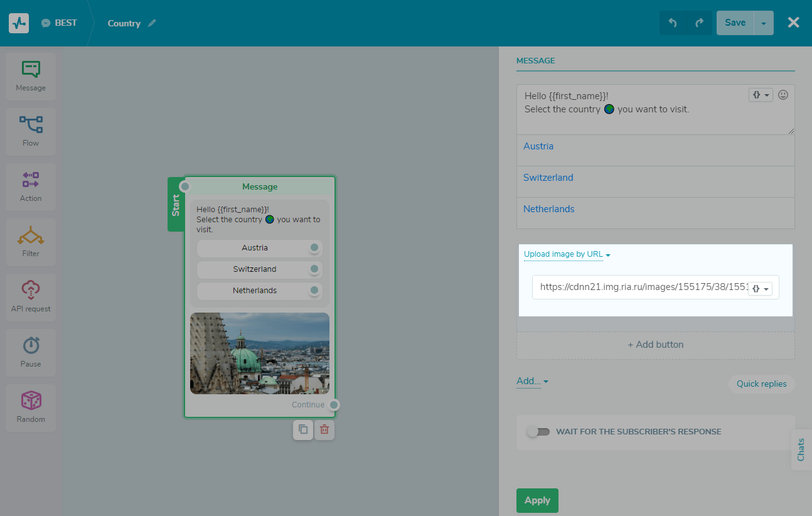
Task: Click the green Start tab label
Action: coord(176,205)
